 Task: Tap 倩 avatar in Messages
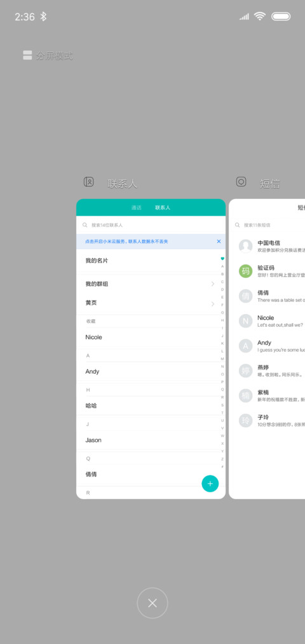click(245, 296)
